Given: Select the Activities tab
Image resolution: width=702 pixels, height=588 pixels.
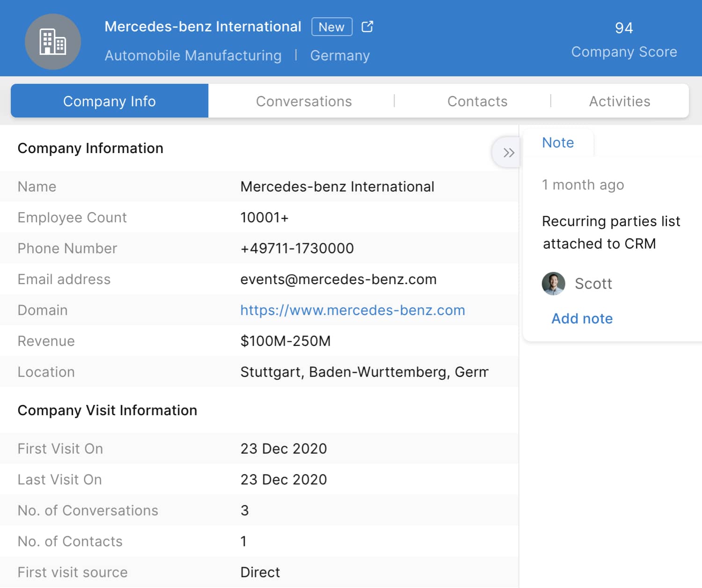Looking at the screenshot, I should coord(619,101).
